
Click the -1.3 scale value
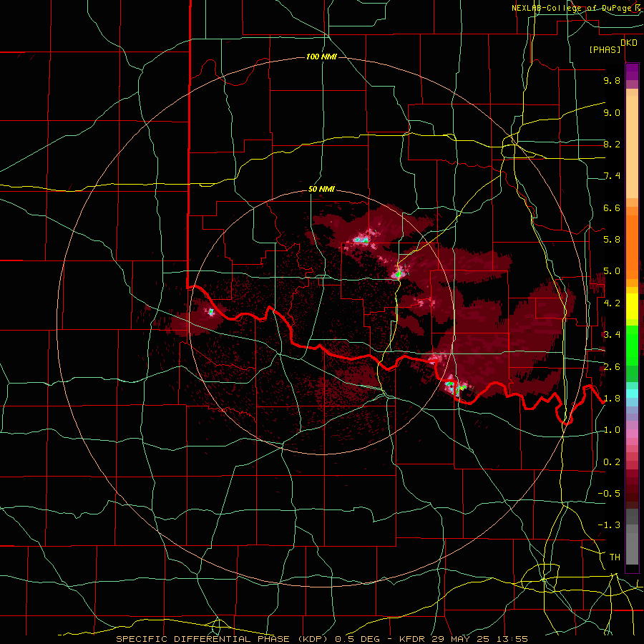pyautogui.click(x=609, y=525)
